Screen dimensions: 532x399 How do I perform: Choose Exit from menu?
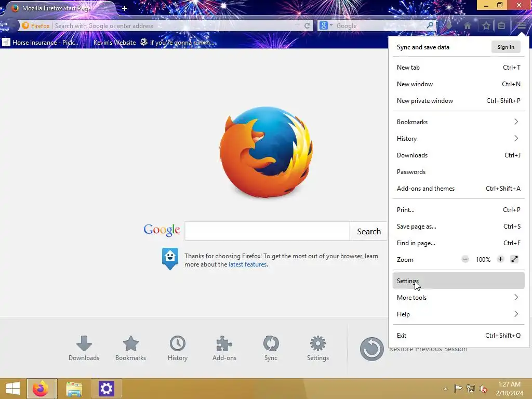tap(458, 335)
